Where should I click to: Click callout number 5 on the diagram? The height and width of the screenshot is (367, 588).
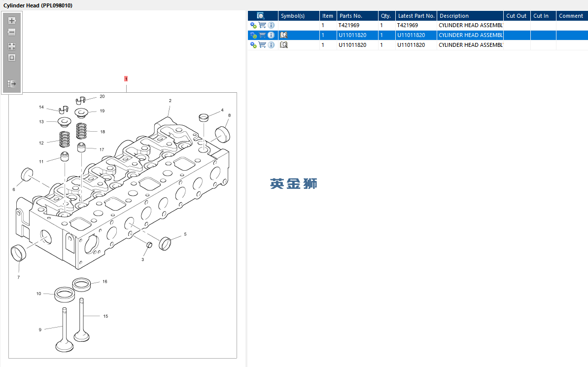pyautogui.click(x=185, y=234)
